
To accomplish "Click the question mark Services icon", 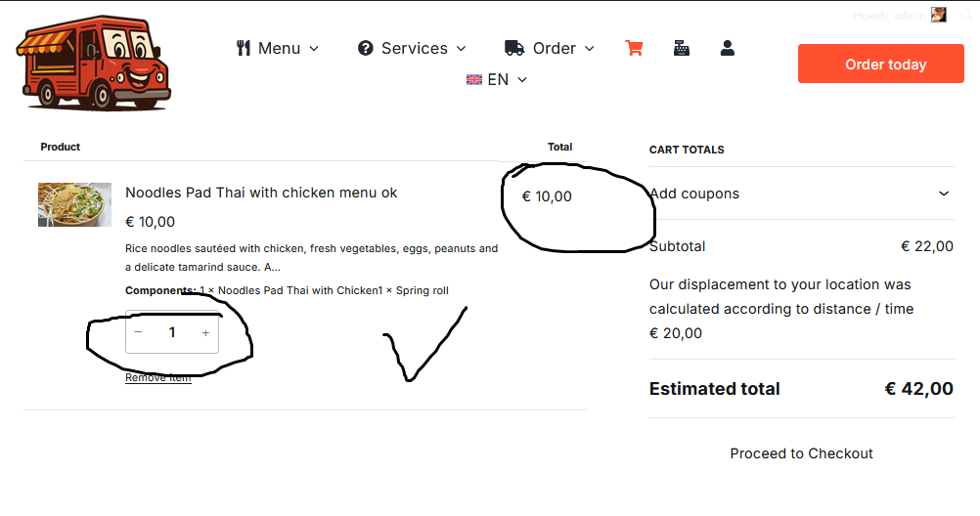I will click(x=366, y=48).
